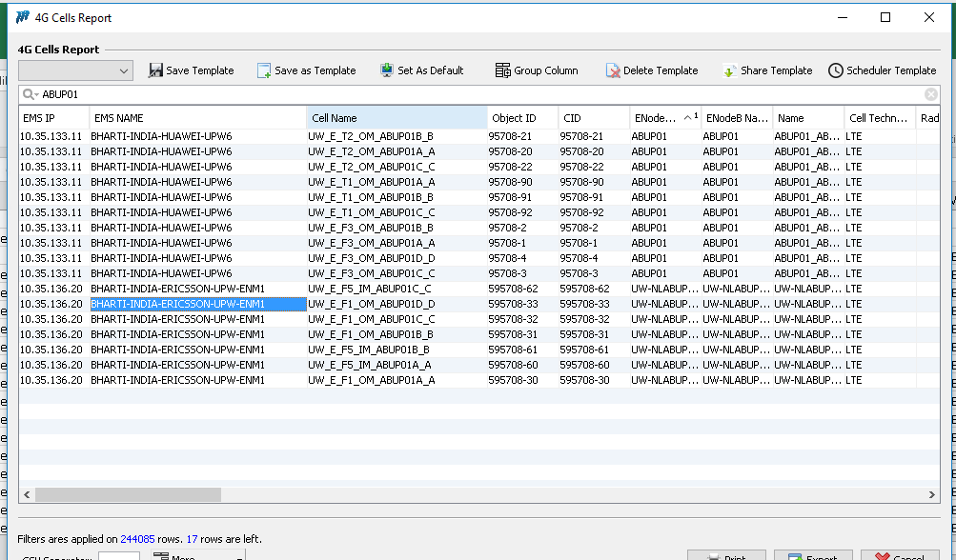Expand the More dropdown at the bottom

point(198,556)
